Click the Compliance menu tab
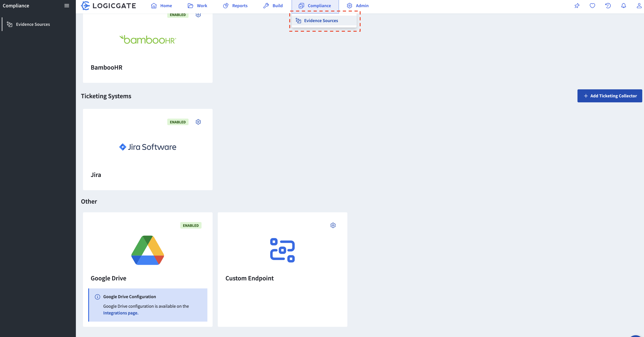Image resolution: width=644 pixels, height=337 pixels. pyautogui.click(x=315, y=5)
